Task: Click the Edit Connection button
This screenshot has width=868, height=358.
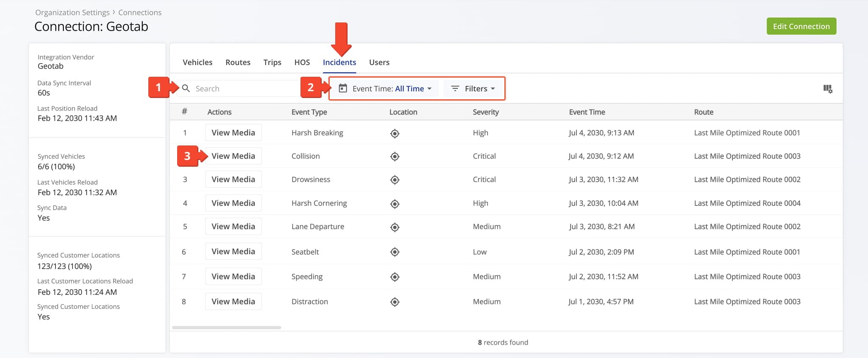Action: click(801, 26)
